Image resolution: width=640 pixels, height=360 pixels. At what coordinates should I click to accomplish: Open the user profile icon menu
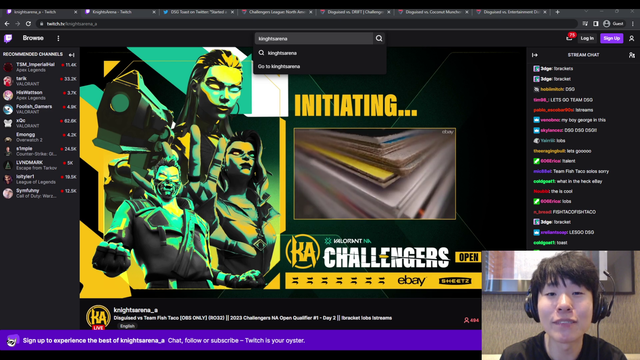pyautogui.click(x=631, y=38)
